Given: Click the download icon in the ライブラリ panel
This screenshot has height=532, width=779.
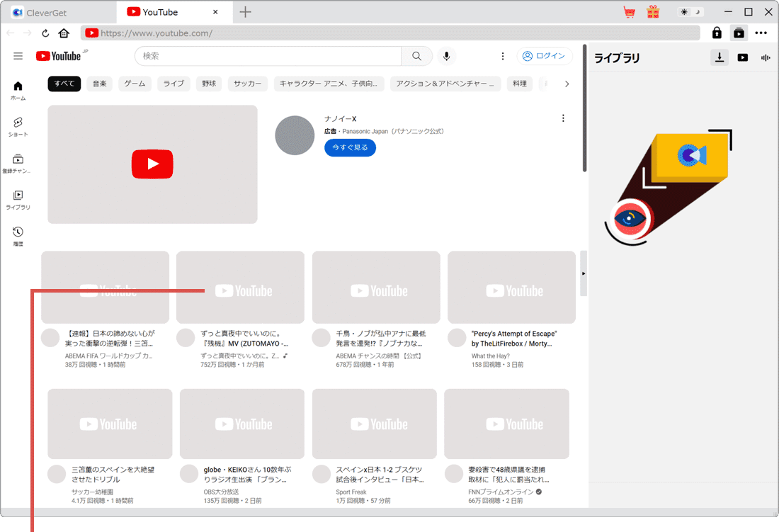Looking at the screenshot, I should (x=720, y=57).
